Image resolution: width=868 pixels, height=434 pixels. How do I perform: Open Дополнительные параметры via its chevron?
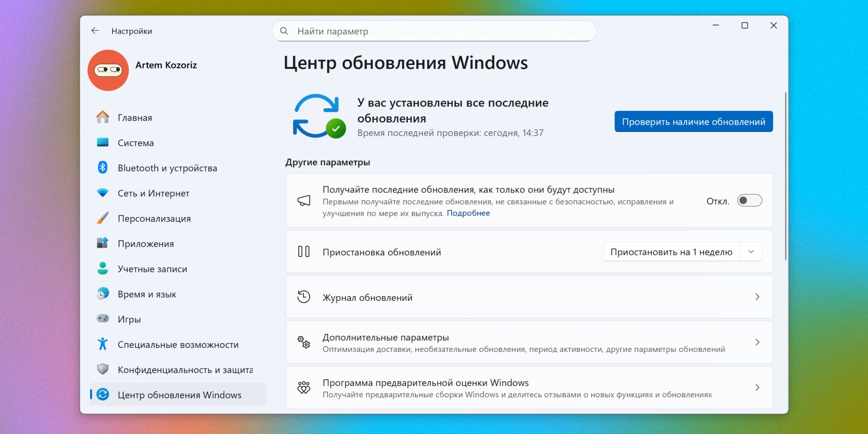(x=758, y=342)
